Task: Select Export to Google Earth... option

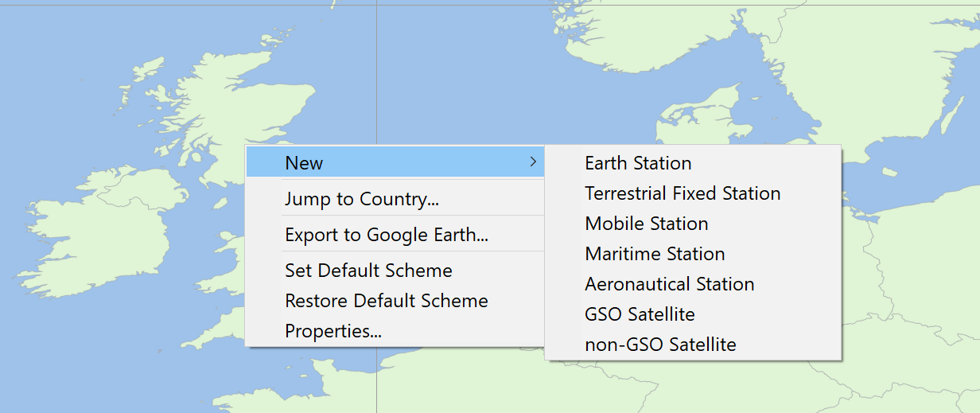Action: click(x=395, y=235)
